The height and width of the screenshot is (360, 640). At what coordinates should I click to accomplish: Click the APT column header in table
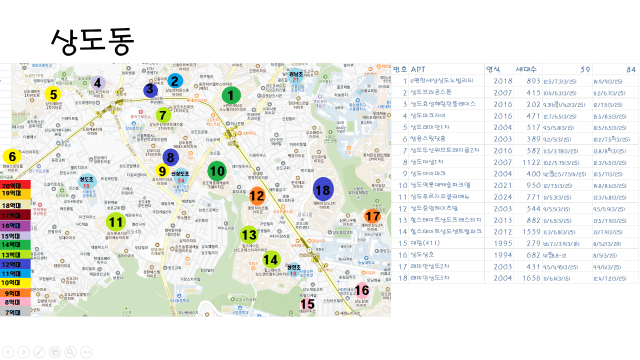tap(418, 69)
